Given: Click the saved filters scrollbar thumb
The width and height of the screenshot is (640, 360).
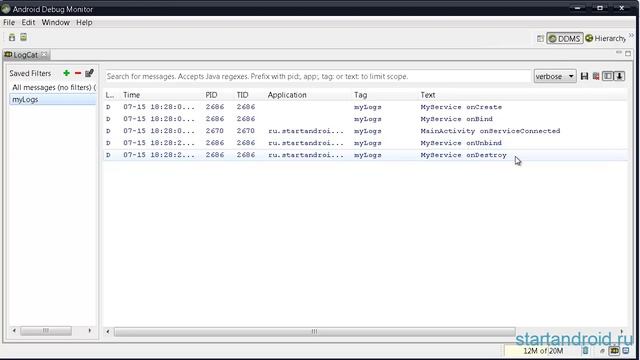Looking at the screenshot, I should pos(46,331).
